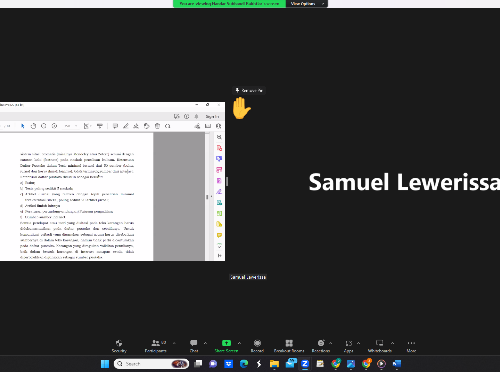Open the View Options dropdown

tap(307, 4)
